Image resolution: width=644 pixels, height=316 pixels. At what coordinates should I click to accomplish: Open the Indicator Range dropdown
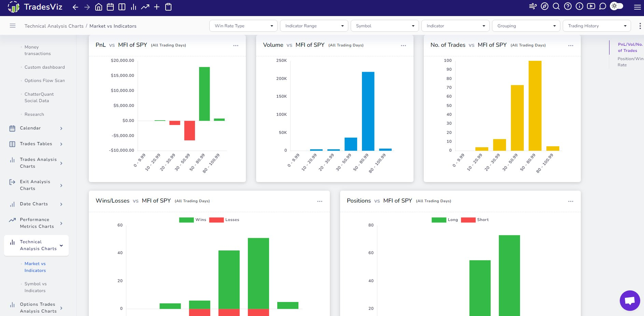click(x=314, y=26)
